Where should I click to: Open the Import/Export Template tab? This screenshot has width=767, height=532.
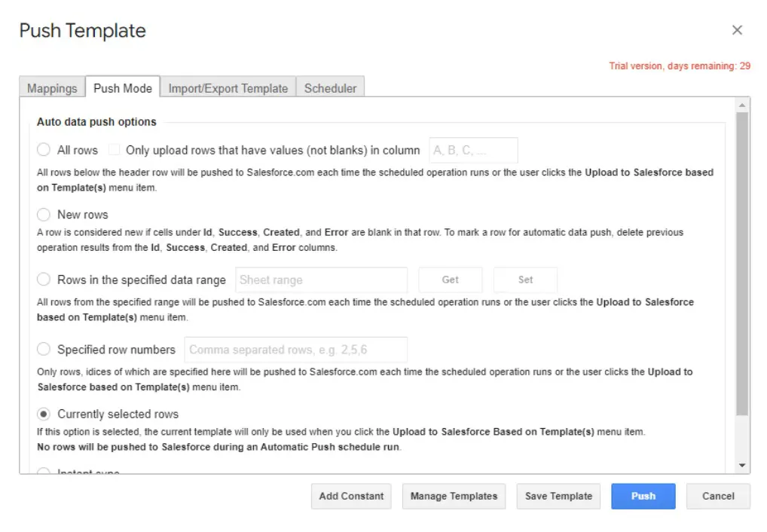[228, 88]
